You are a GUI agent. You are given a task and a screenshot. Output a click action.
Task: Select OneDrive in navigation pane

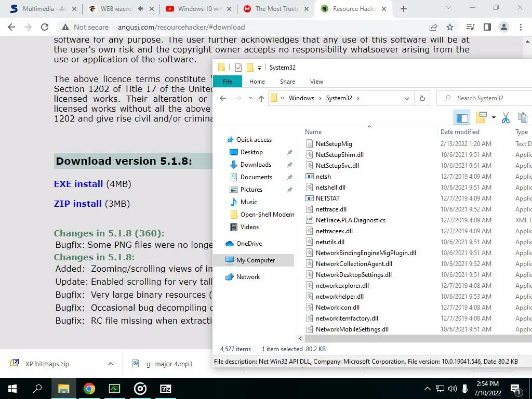pyautogui.click(x=249, y=243)
